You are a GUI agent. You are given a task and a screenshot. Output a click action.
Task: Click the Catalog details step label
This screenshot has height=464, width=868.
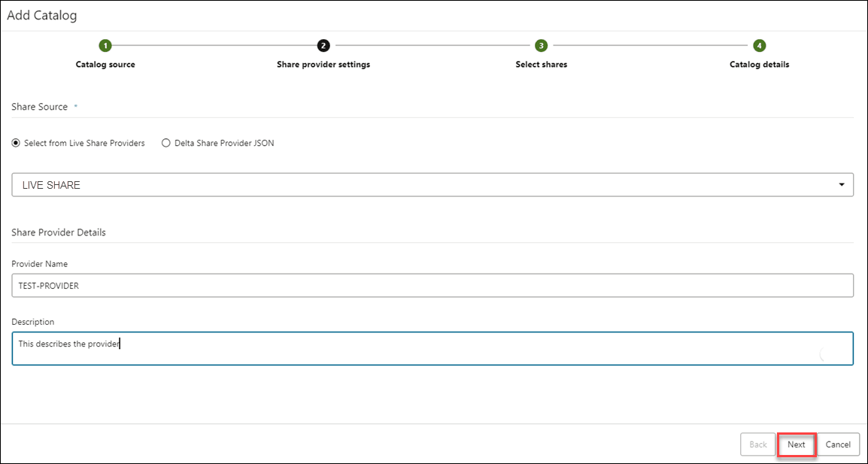coord(758,64)
